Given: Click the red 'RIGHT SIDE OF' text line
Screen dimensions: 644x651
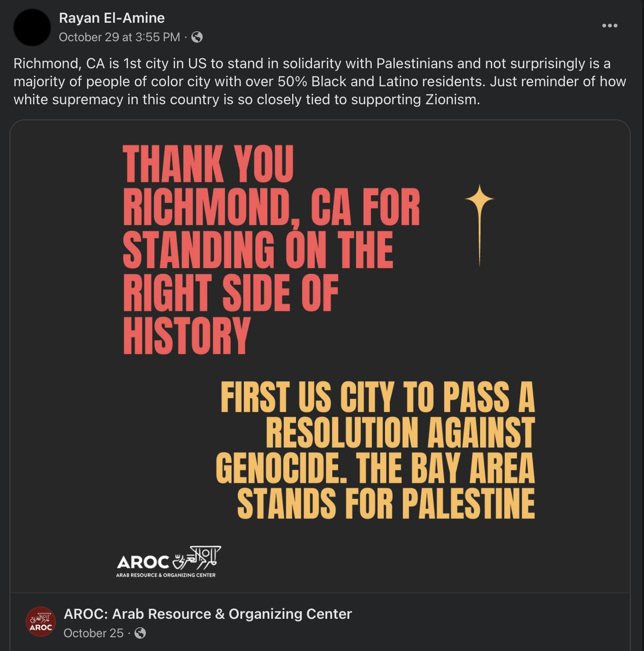Looking at the screenshot, I should click(x=231, y=293).
